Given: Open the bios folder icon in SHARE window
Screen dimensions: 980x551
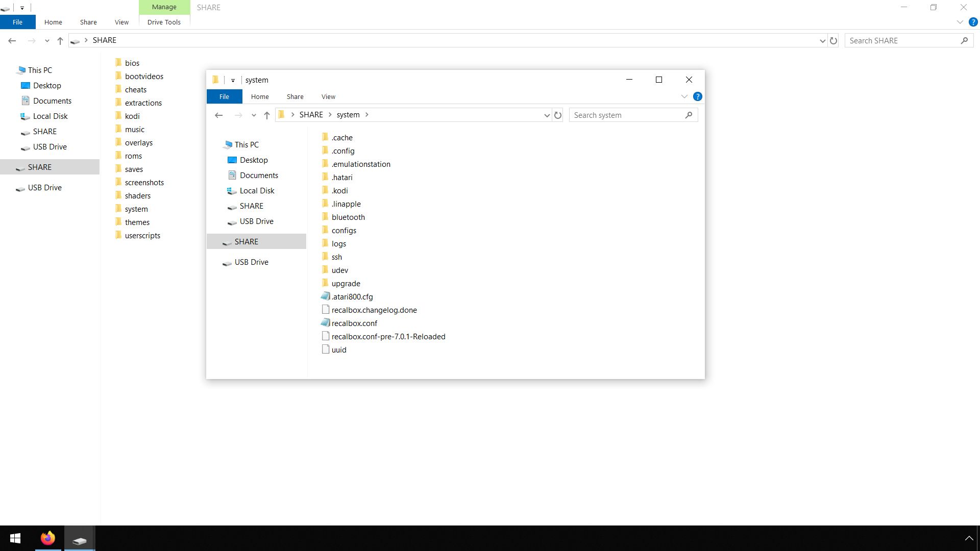Looking at the screenshot, I should click(118, 63).
